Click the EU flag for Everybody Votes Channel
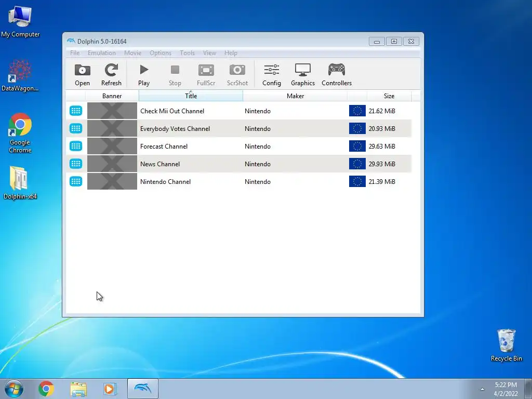532x399 pixels. coord(357,128)
